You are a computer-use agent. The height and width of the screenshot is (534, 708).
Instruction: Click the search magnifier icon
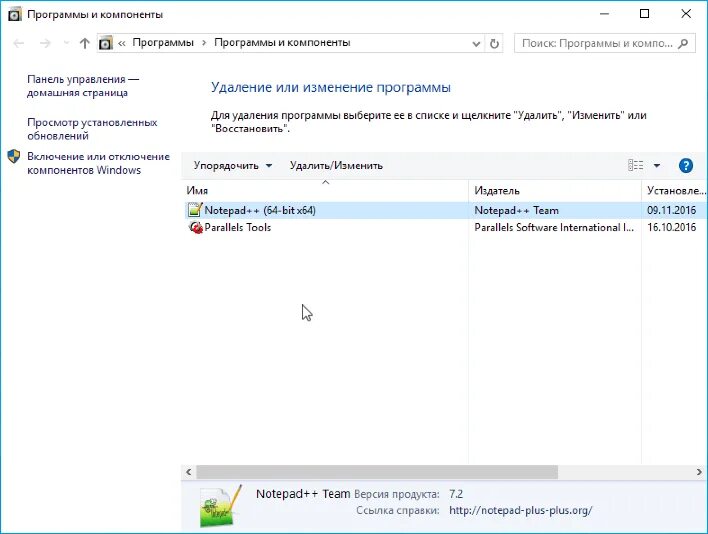coord(684,43)
